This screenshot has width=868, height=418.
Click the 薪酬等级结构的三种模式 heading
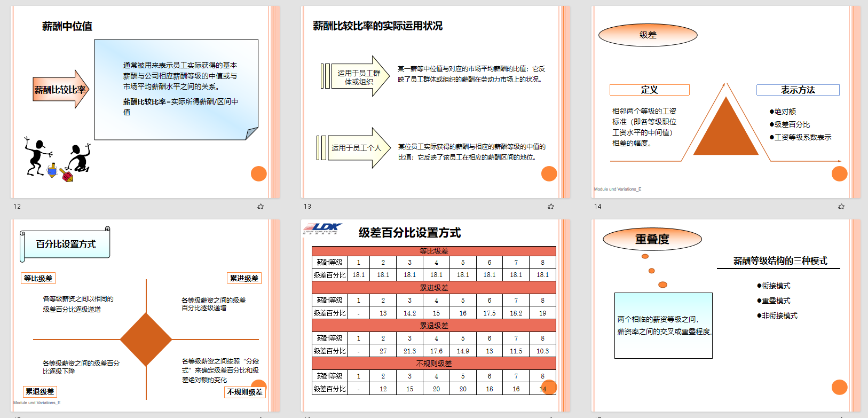[780, 261]
